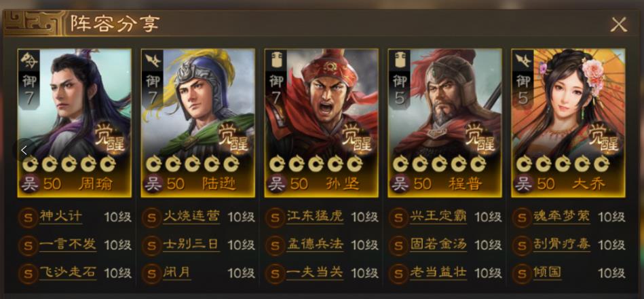
Task: Click the 觉醒 badge on 陆逊's card
Action: tap(232, 137)
